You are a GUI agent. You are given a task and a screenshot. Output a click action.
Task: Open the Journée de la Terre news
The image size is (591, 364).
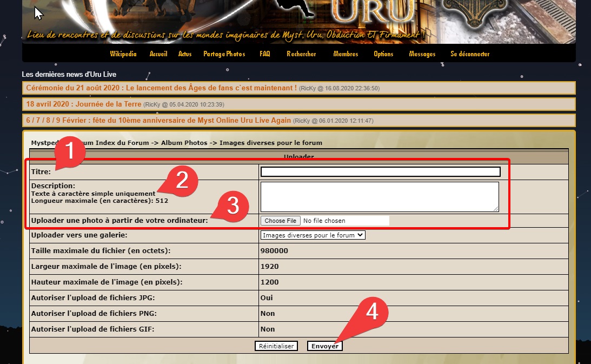pos(84,104)
